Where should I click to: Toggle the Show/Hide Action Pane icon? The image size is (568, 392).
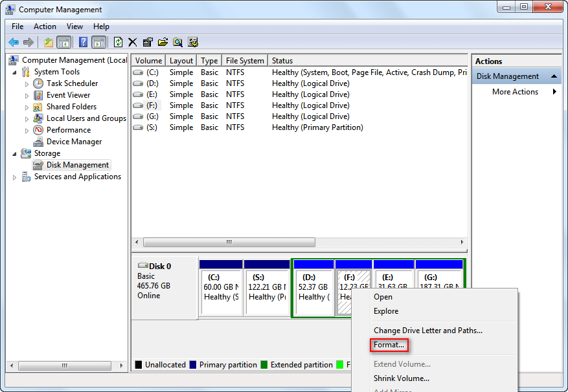(98, 42)
